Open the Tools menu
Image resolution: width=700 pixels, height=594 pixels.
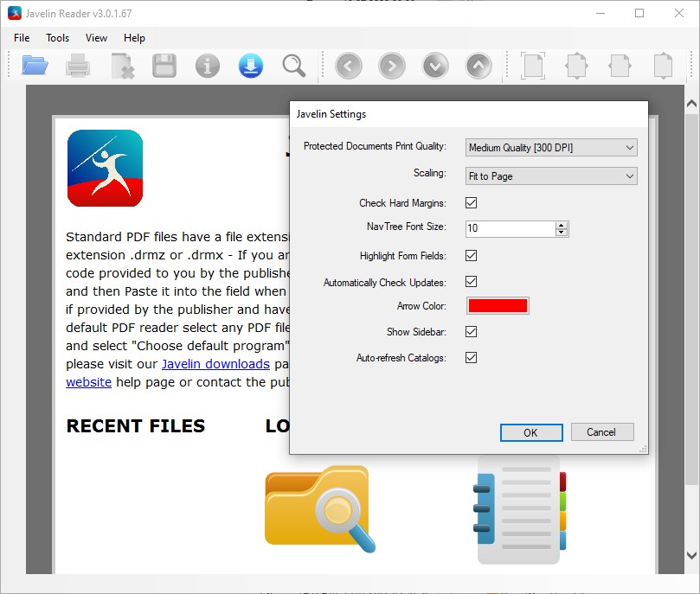(57, 37)
